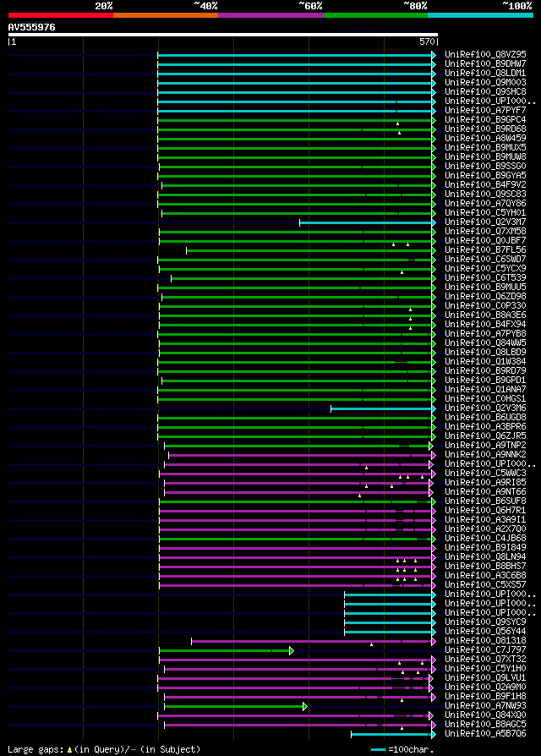Click the purple ~60% identity color segment
The width and height of the screenshot is (541, 756).
click(270, 15)
